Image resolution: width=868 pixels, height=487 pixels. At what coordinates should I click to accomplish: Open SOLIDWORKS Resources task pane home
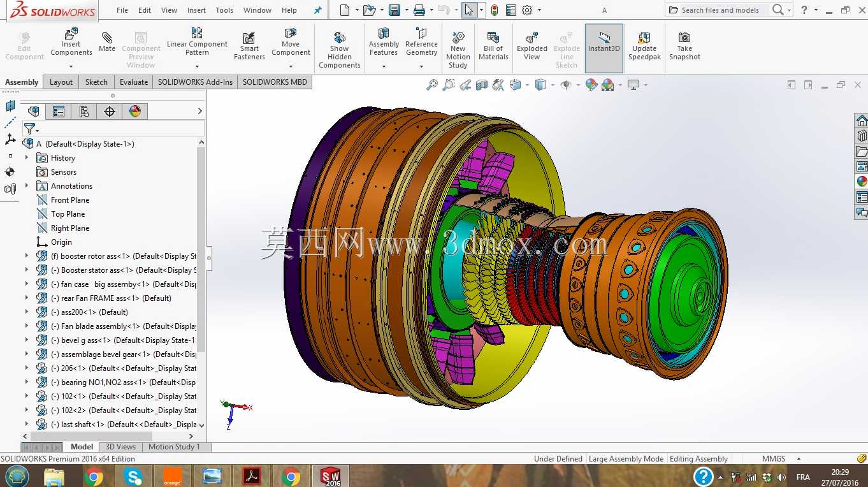pos(862,121)
